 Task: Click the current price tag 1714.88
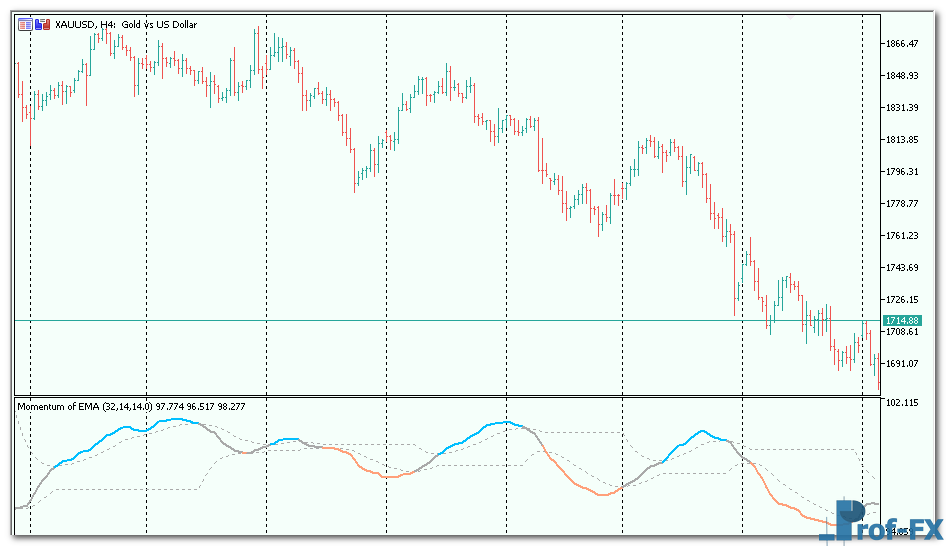[901, 320]
